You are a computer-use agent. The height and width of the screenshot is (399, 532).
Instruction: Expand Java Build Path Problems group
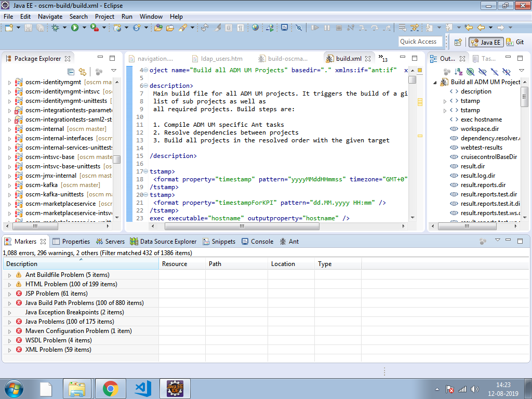(x=9, y=303)
